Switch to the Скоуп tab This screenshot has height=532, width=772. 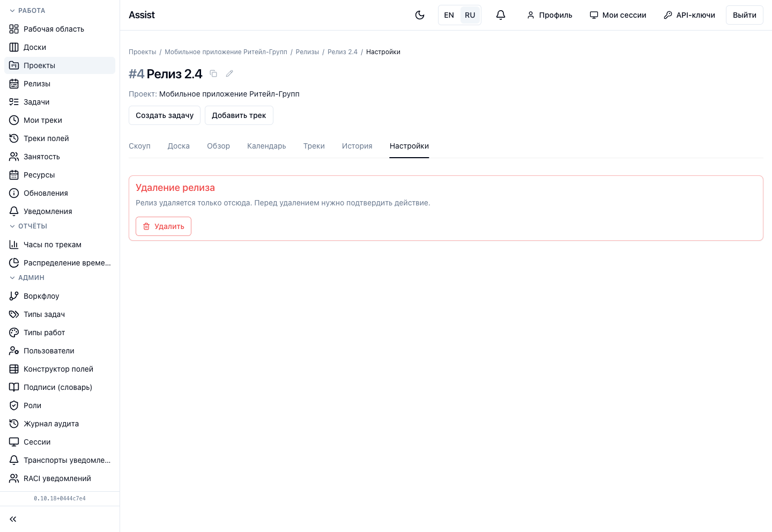pyautogui.click(x=139, y=146)
